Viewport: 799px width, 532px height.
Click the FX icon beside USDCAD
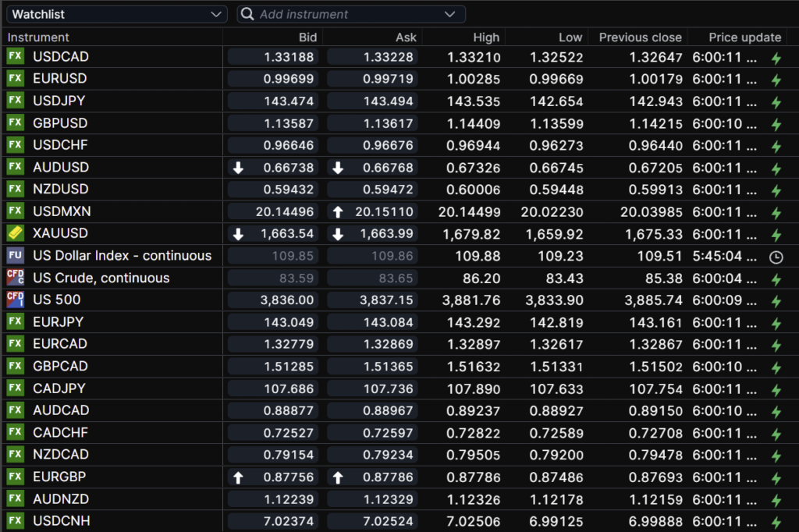(15, 57)
